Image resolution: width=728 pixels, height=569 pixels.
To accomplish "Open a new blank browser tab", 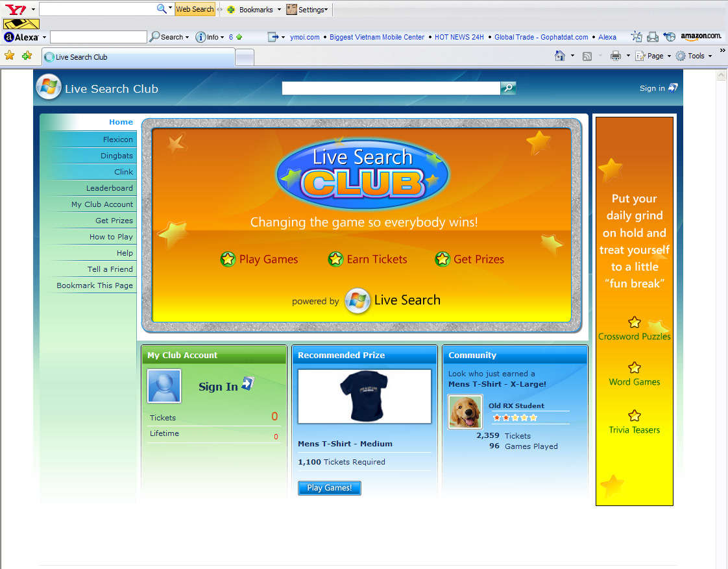I will point(245,58).
